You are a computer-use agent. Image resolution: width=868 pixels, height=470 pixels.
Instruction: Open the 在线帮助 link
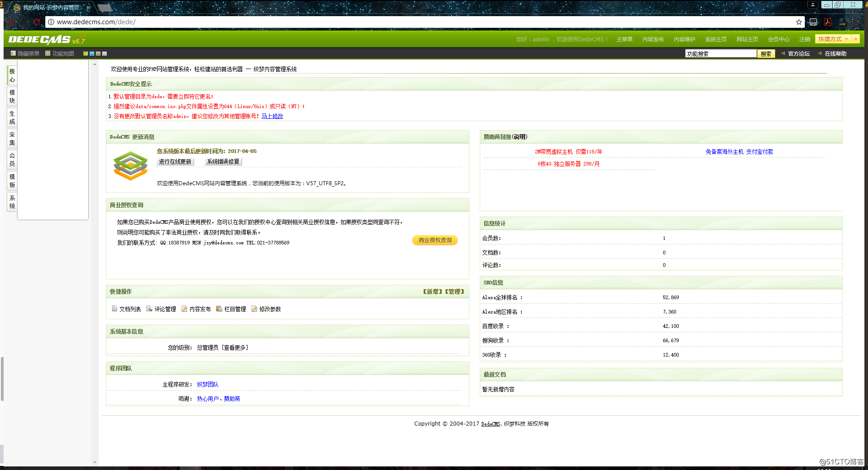tap(835, 54)
